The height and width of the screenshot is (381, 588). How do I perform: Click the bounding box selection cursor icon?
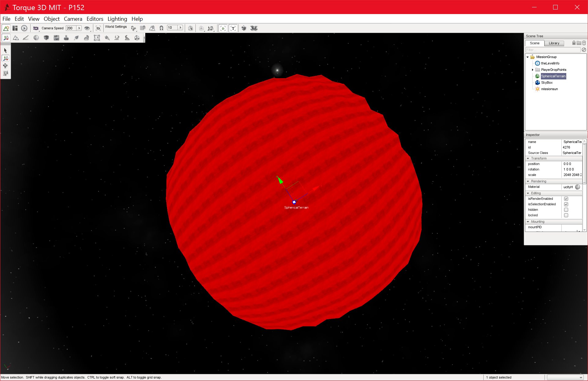191,28
